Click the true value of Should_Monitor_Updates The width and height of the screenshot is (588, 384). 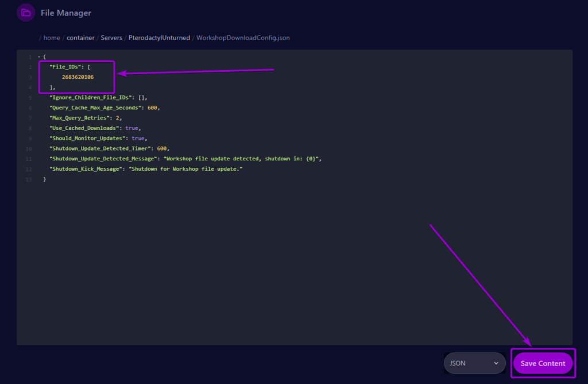point(138,138)
